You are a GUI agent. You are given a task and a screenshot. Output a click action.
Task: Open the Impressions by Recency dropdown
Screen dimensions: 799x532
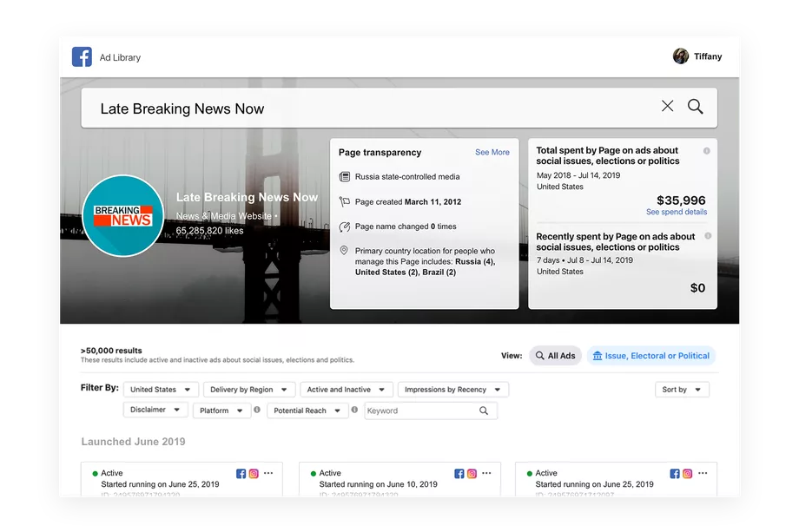point(453,390)
